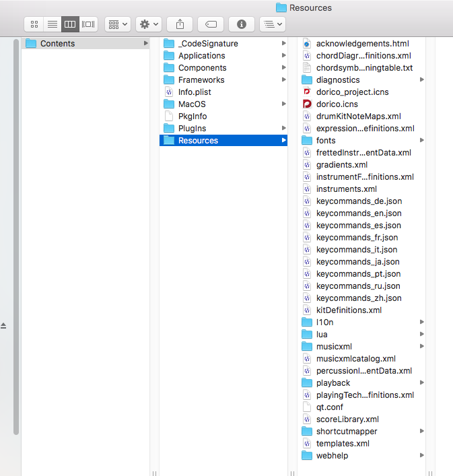453x476 pixels.
Task: Switch to cover flow view
Action: (88, 24)
